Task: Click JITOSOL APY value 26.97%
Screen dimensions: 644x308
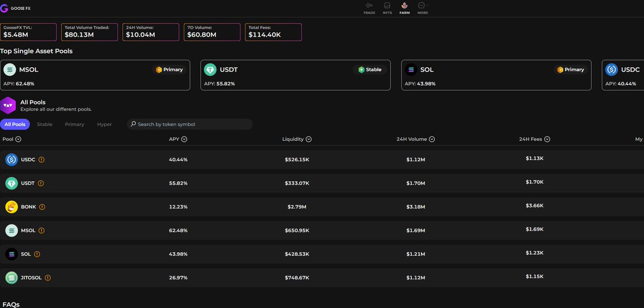Action: click(178, 278)
